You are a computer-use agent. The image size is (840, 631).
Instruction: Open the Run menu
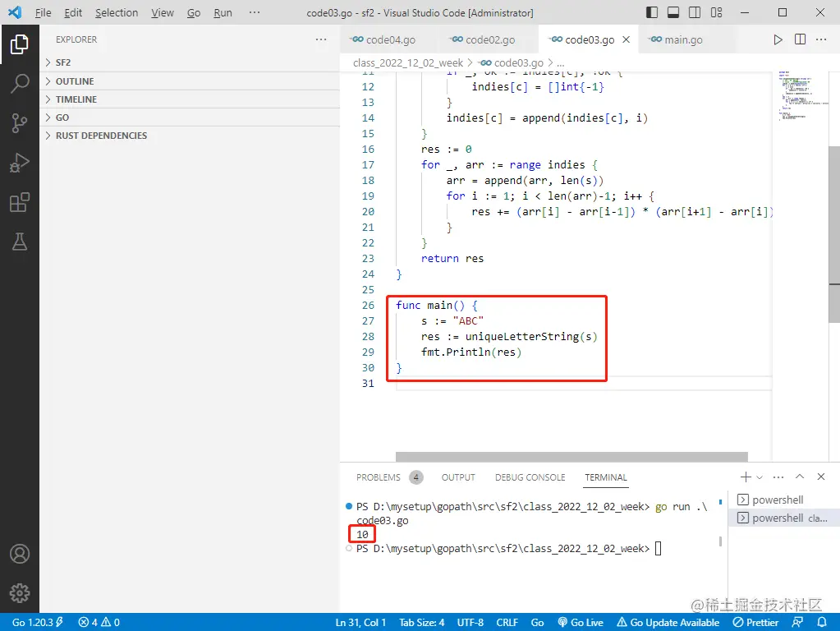click(x=223, y=12)
